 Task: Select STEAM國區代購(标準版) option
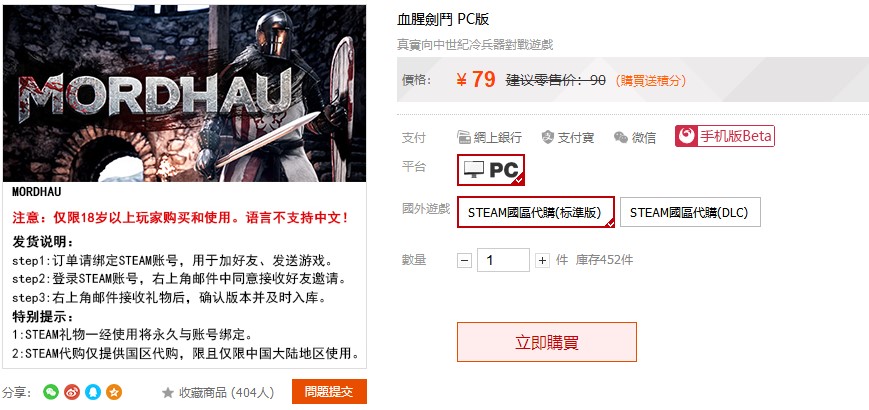(536, 212)
